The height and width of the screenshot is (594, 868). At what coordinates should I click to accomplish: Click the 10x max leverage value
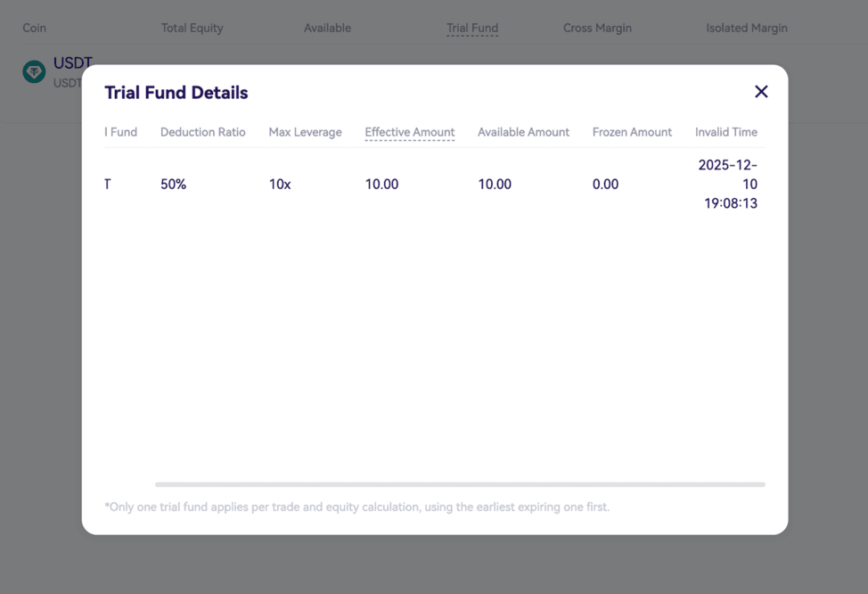pos(280,185)
